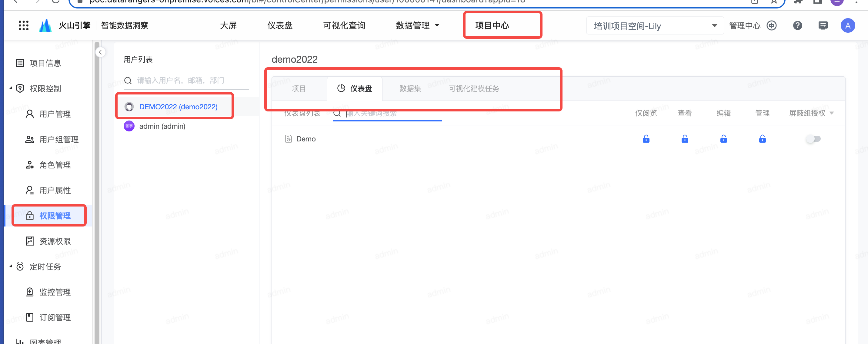This screenshot has width=868, height=344.
Task: Switch to the 项目 tab
Action: click(298, 88)
